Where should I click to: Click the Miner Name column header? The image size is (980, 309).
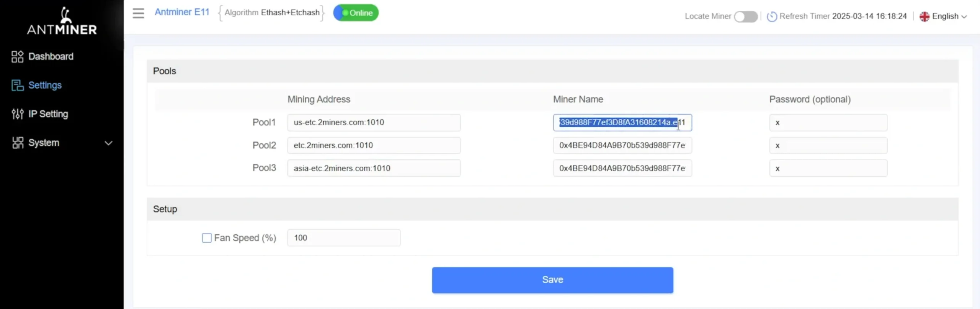tap(578, 99)
